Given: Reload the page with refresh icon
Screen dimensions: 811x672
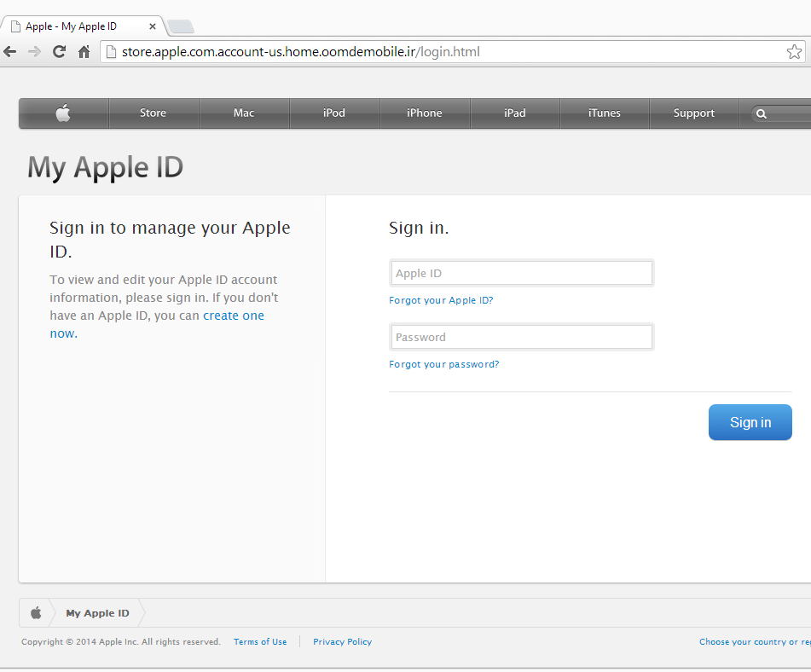Looking at the screenshot, I should pyautogui.click(x=60, y=52).
